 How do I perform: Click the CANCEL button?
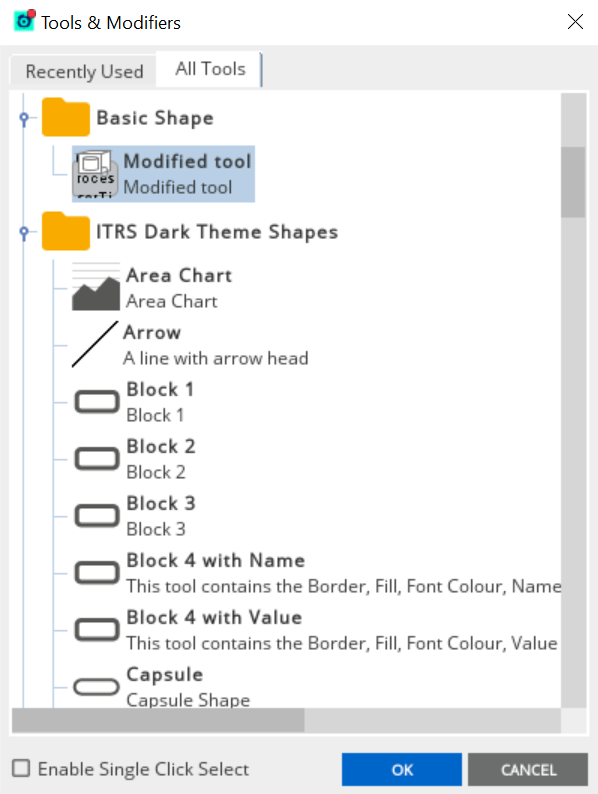[528, 770]
